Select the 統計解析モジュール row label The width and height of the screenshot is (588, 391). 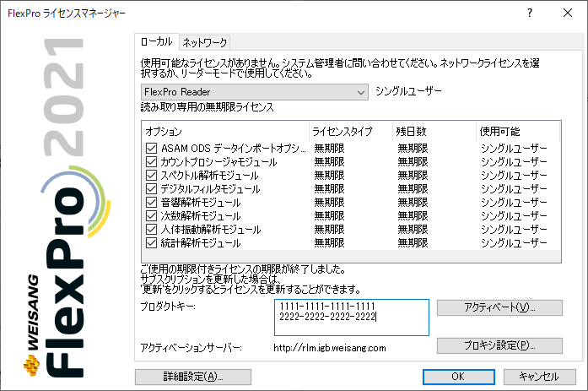201,243
